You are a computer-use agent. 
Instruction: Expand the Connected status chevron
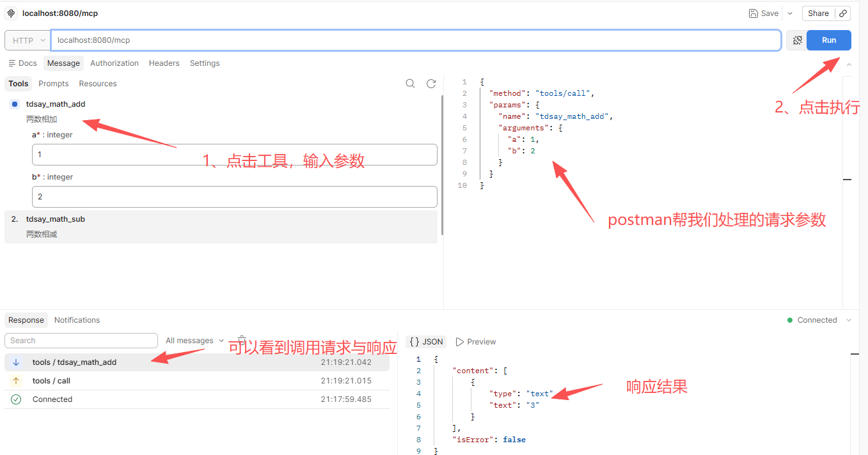849,320
